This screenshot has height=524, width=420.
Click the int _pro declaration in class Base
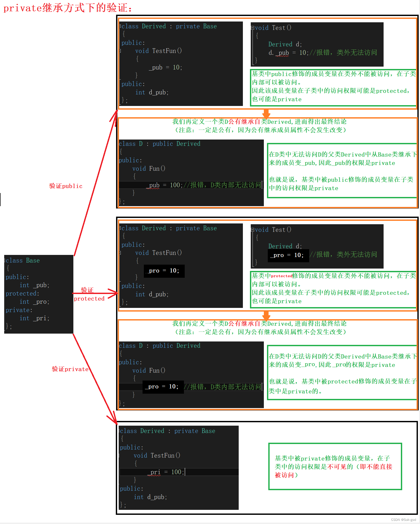point(34,302)
